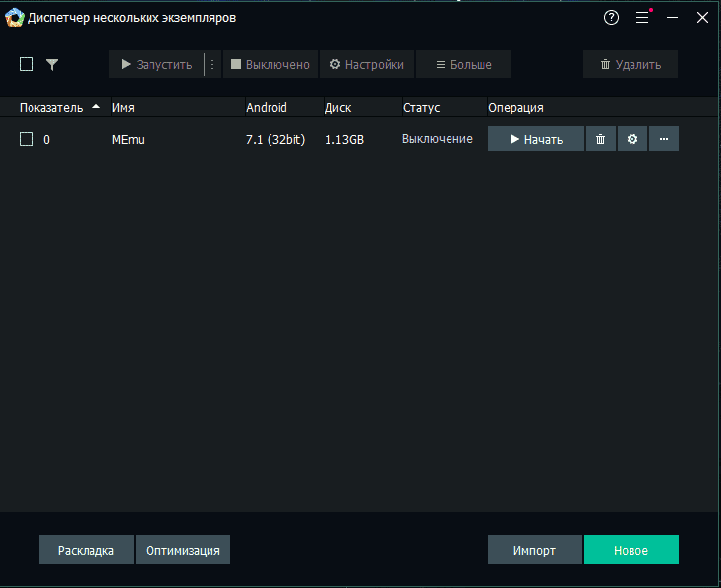
Task: Open MEmu instance settings gear icon
Action: tap(632, 139)
